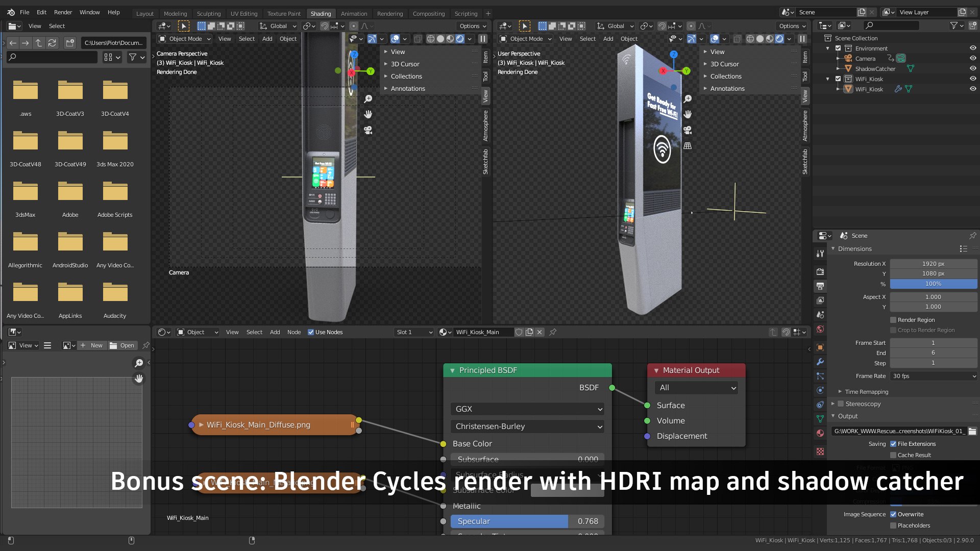
Task: Browse output folder icon
Action: tap(972, 431)
